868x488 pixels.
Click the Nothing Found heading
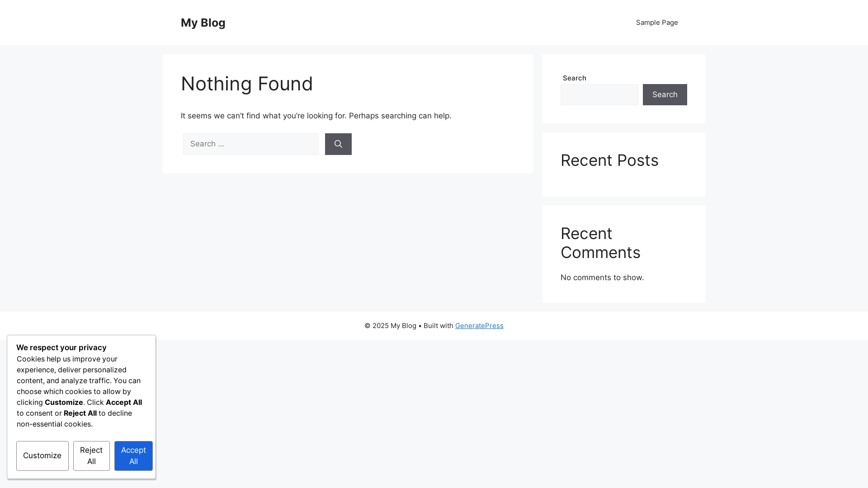coord(247,84)
